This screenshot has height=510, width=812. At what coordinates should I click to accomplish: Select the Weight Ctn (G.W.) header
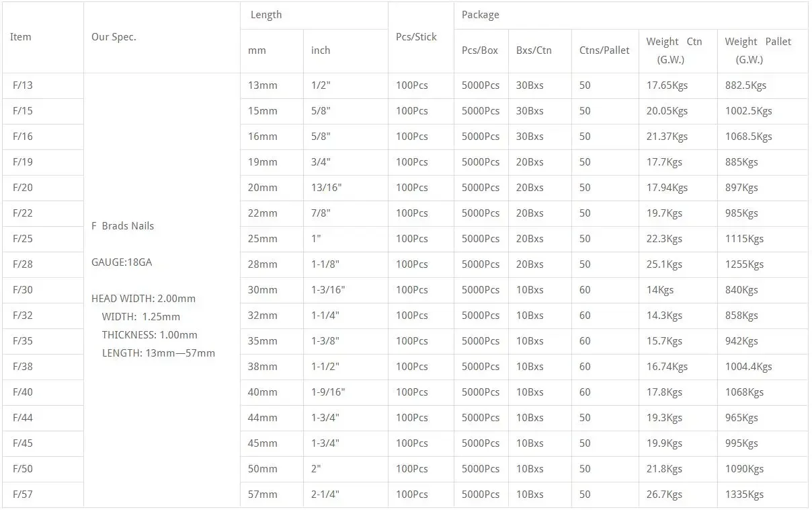674,50
